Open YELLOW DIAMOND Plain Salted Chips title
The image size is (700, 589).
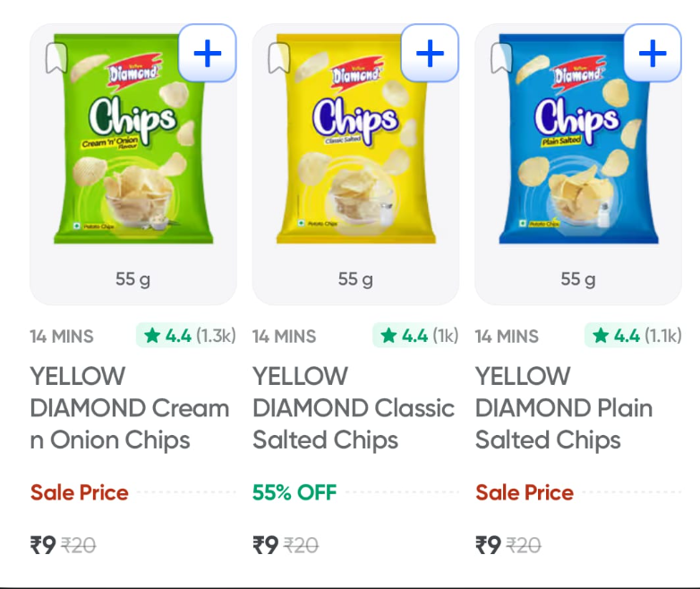[564, 408]
